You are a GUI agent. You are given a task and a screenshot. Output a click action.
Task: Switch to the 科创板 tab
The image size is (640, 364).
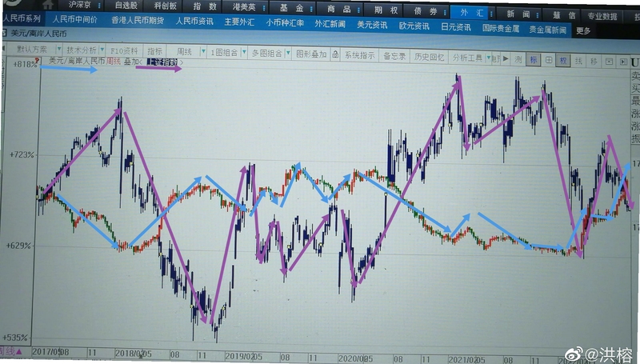click(x=166, y=6)
